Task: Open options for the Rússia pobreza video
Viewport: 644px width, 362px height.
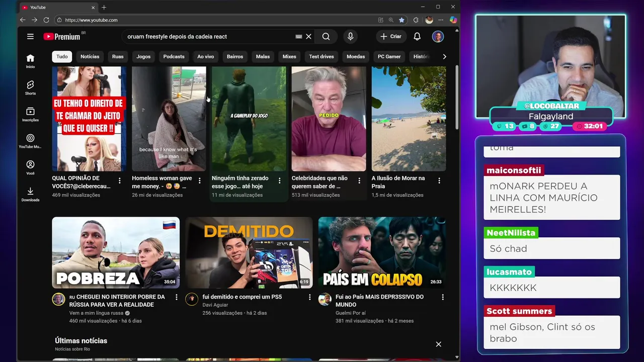Action: click(176, 297)
